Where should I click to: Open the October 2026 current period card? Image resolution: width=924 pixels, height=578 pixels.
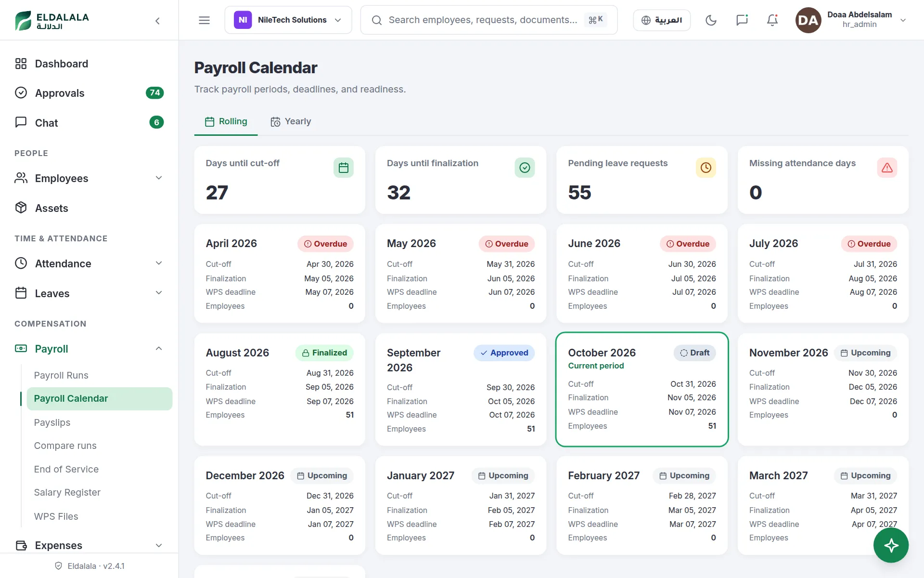point(642,389)
